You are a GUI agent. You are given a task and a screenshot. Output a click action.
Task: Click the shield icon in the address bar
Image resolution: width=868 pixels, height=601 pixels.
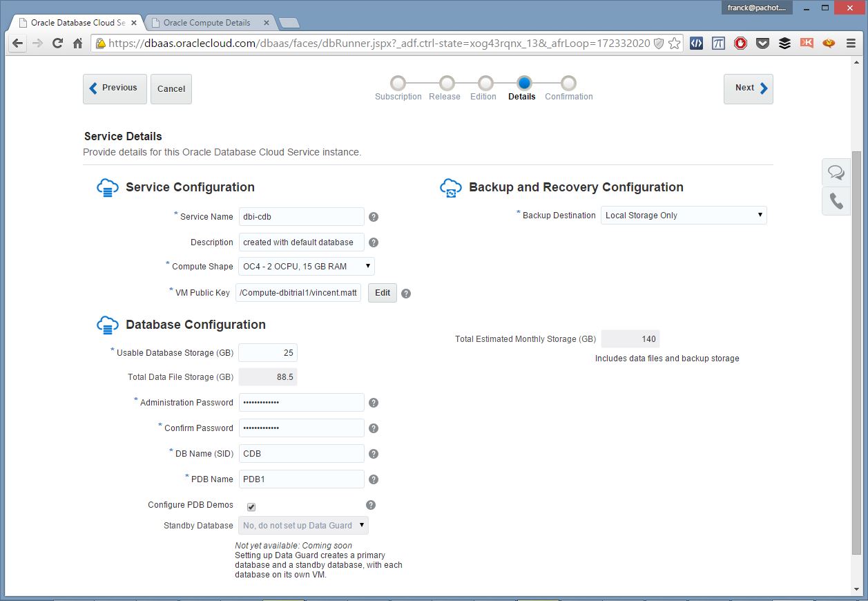[659, 44]
